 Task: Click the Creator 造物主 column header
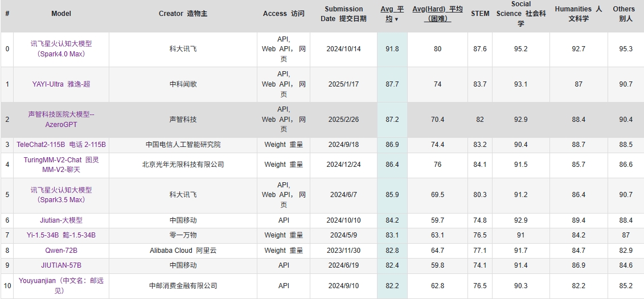(x=183, y=14)
